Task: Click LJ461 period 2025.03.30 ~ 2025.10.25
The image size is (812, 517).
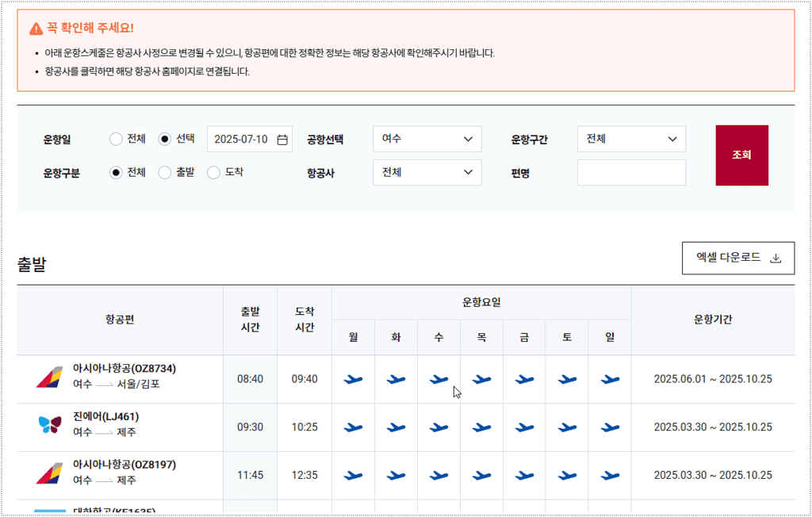Action: [x=713, y=427]
